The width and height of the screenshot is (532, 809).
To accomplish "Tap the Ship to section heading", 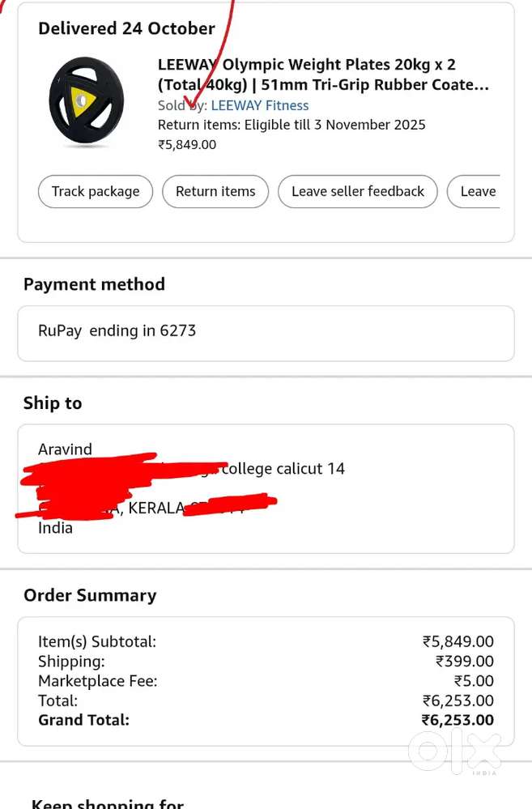I will pos(53,403).
